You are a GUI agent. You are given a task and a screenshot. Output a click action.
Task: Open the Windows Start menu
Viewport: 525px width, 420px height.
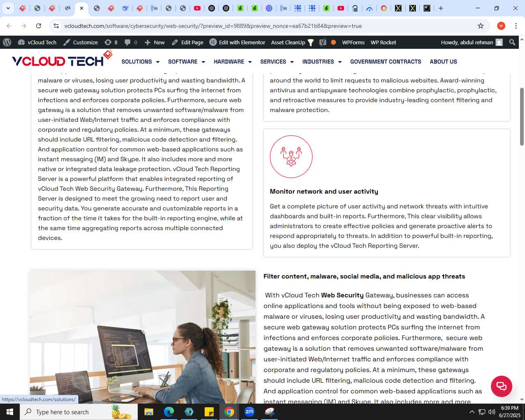pos(10,412)
